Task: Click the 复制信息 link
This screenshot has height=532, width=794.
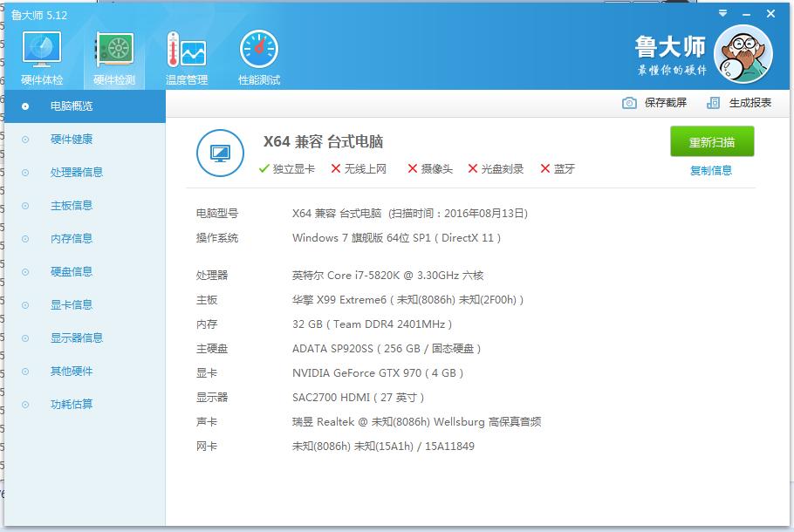Action: pyautogui.click(x=711, y=169)
